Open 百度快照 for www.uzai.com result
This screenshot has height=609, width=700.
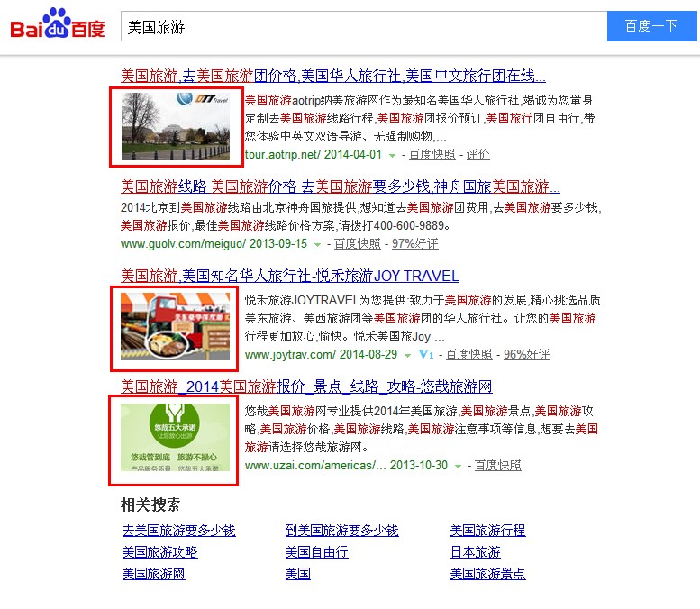498,465
